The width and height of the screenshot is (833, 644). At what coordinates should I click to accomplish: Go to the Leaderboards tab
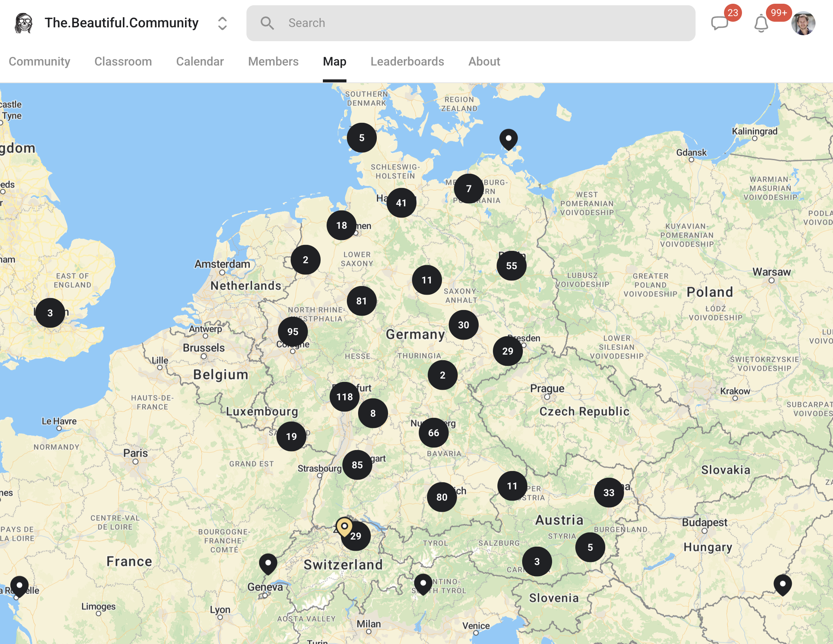[407, 61]
